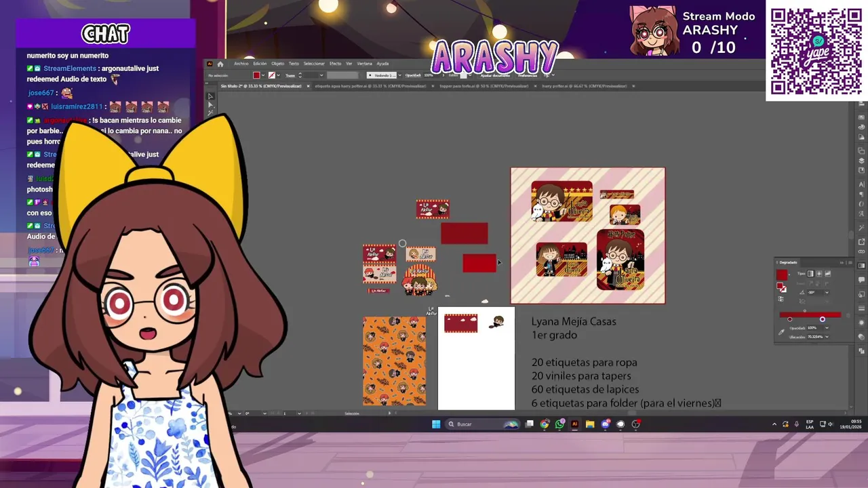Screen dimensions: 868x488
Task: Click the Windows taskbar Buscar search box
Action: (x=482, y=424)
